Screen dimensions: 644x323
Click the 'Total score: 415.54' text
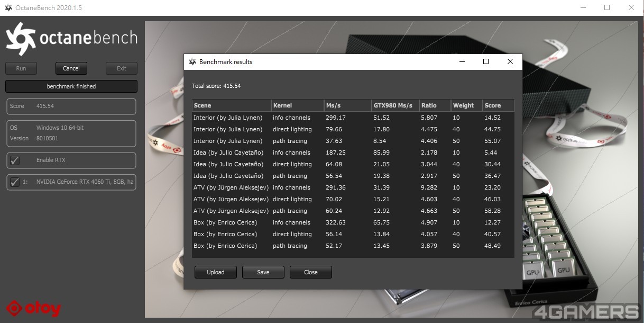216,86
